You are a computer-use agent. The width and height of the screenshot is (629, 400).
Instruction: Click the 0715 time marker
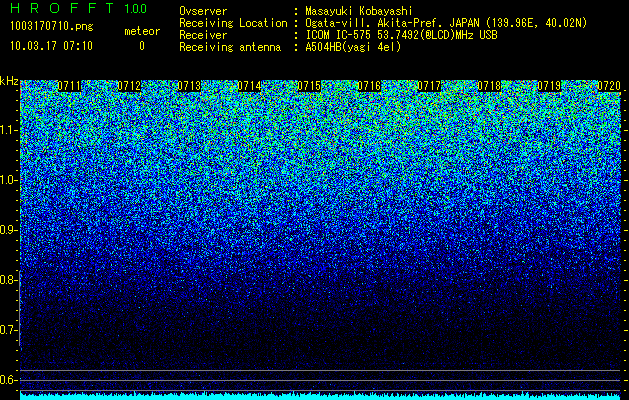click(309, 86)
